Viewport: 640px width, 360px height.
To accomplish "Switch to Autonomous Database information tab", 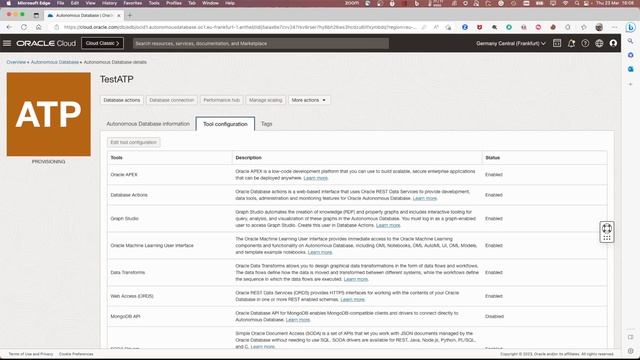I will coord(148,124).
